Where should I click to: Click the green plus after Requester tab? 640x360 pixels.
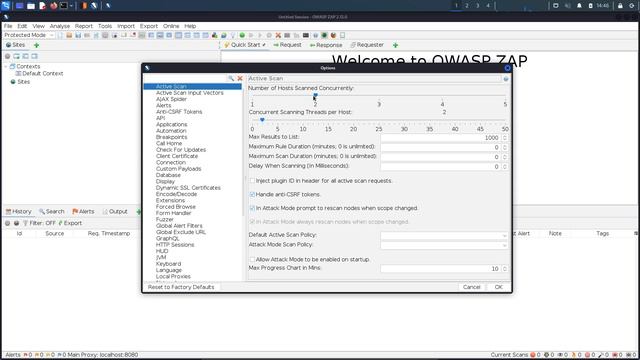pos(395,45)
